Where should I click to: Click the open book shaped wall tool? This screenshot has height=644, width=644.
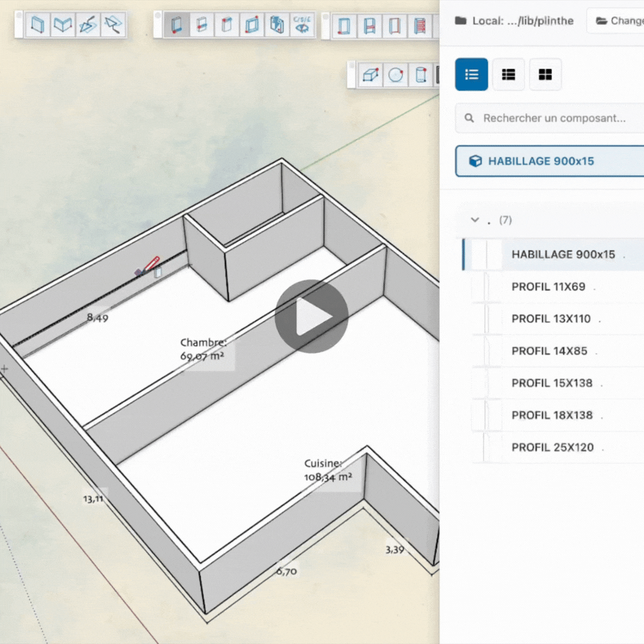(63, 26)
